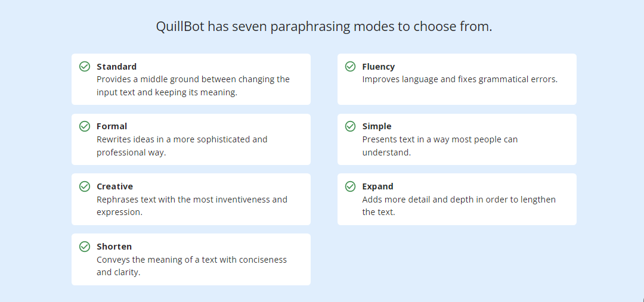Select the green check icon for Formal
This screenshot has height=302, width=644.
[x=85, y=126]
